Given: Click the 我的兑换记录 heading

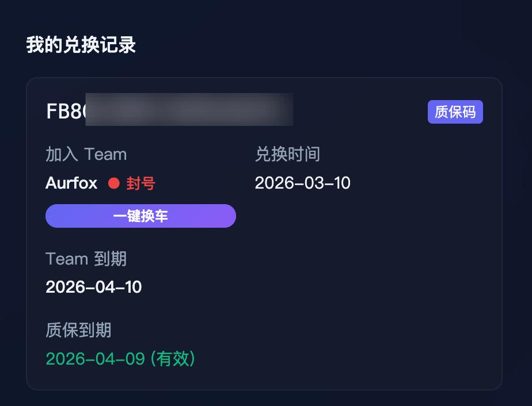Looking at the screenshot, I should [x=81, y=45].
